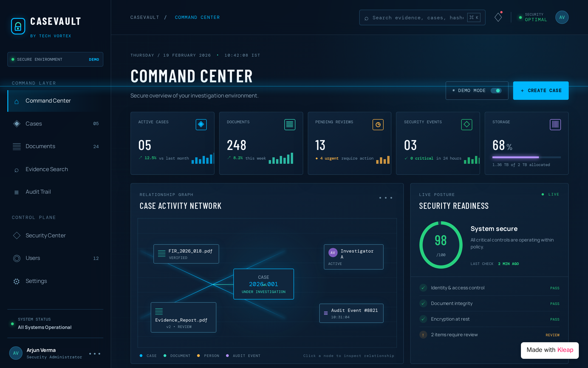Viewport: 588px width, 368px height.
Task: Toggle the Demo Mode switch
Action: coord(496,91)
